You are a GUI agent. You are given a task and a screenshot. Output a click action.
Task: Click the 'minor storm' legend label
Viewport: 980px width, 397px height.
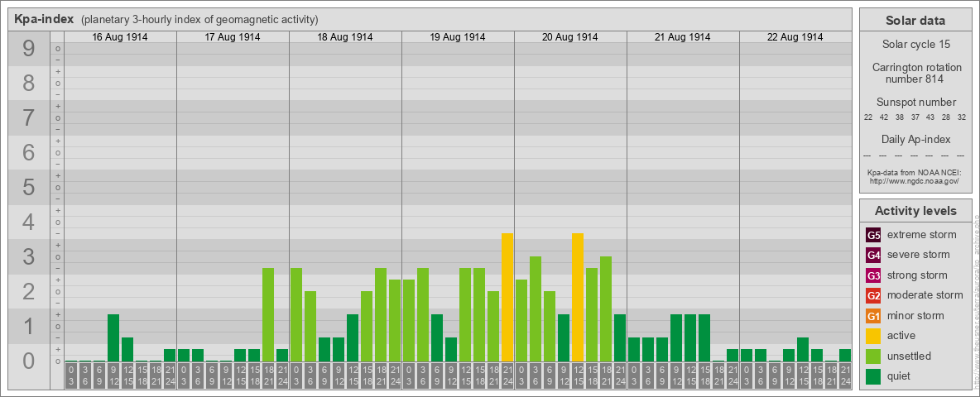pos(915,315)
